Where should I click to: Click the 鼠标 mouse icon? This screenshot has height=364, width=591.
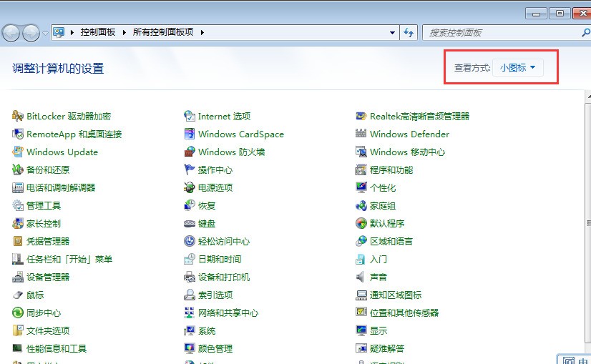tap(17, 295)
